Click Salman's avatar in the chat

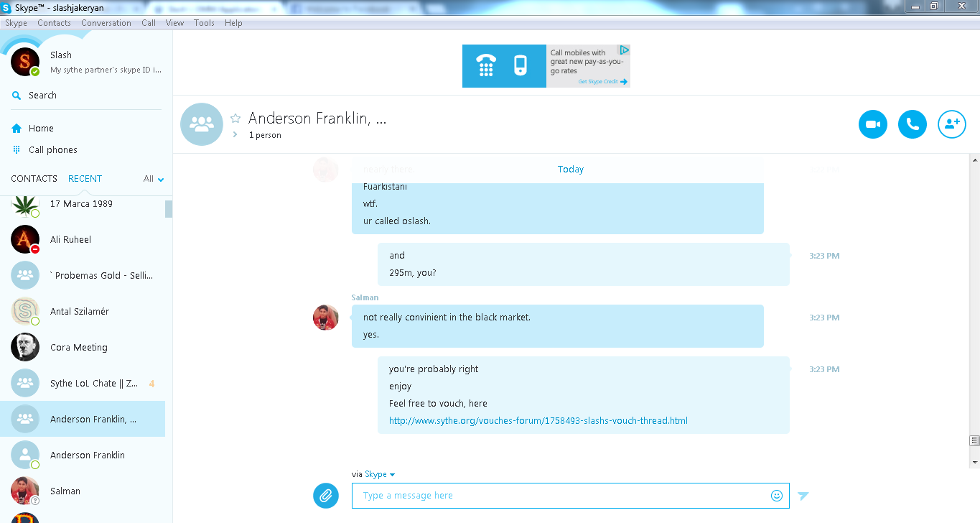[326, 318]
